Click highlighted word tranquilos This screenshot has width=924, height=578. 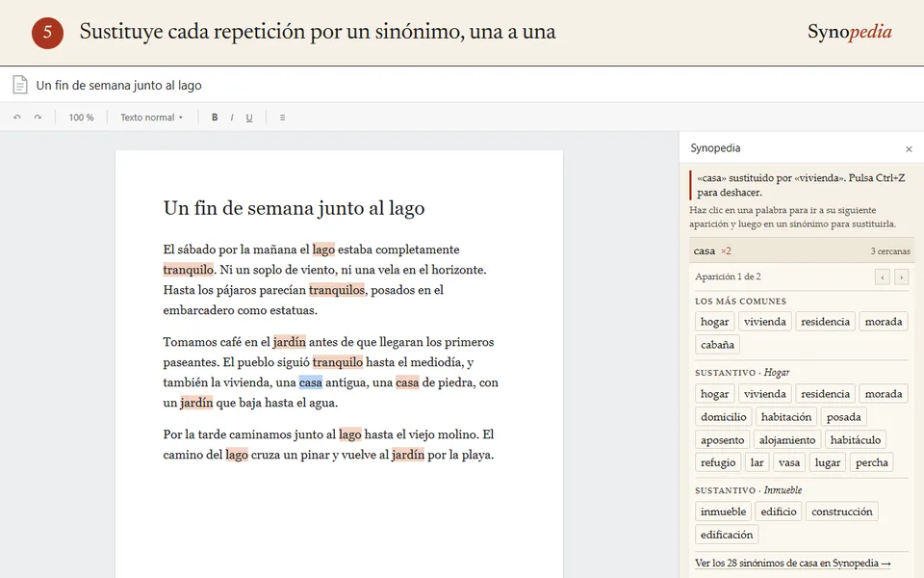pos(337,290)
